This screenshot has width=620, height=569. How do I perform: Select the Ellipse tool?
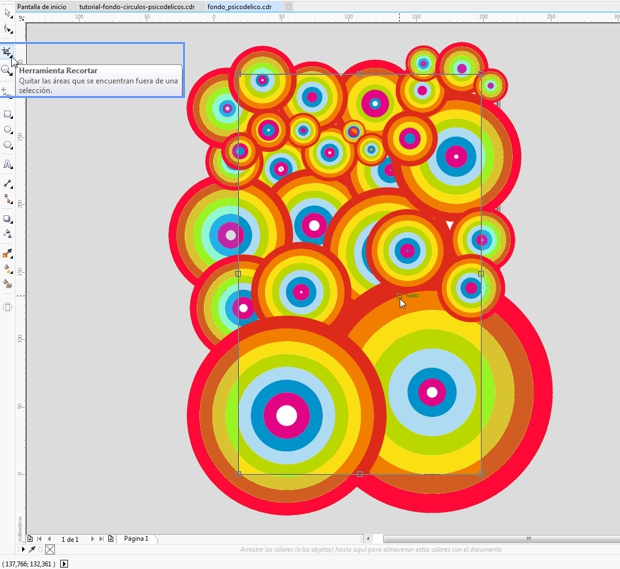click(x=8, y=130)
